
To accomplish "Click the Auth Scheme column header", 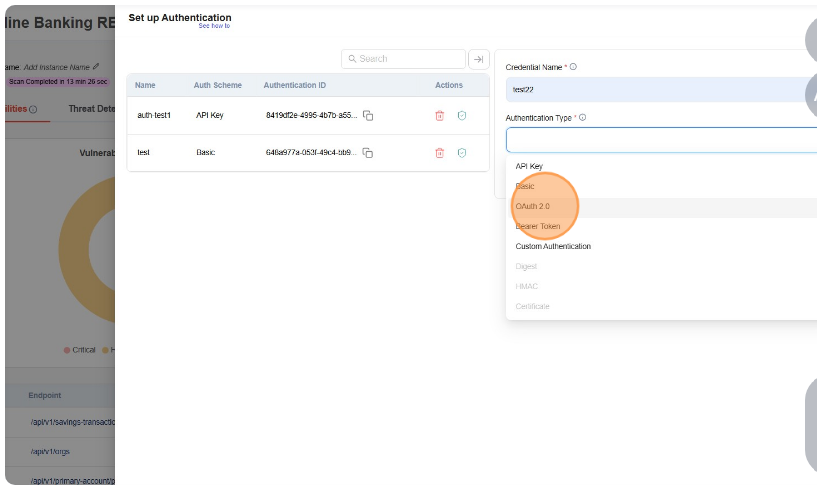I will click(217, 85).
